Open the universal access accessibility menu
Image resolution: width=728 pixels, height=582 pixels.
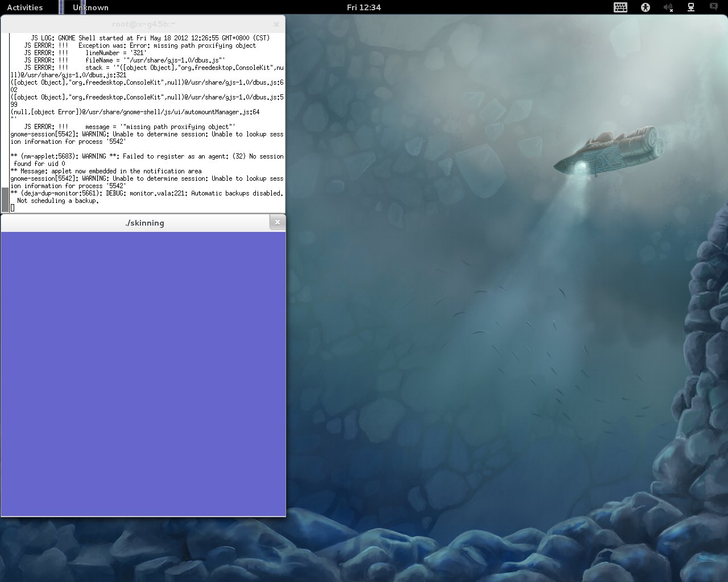click(645, 7)
